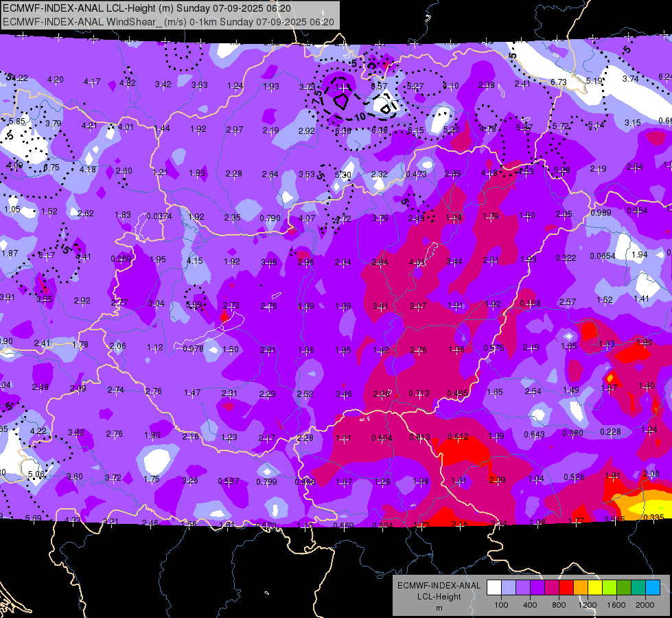The image size is (672, 618).
Task: Click the wind shear value 0.954
Action: (x=637, y=211)
